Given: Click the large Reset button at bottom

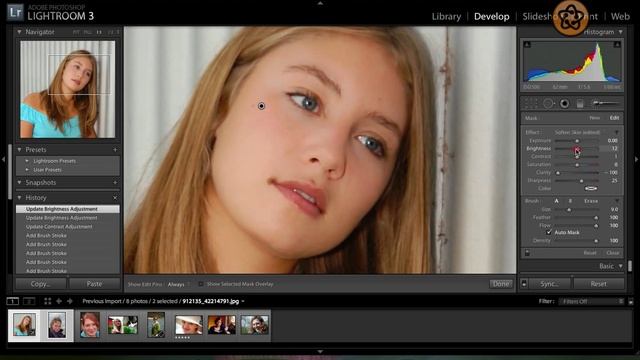Looking at the screenshot, I should (598, 284).
